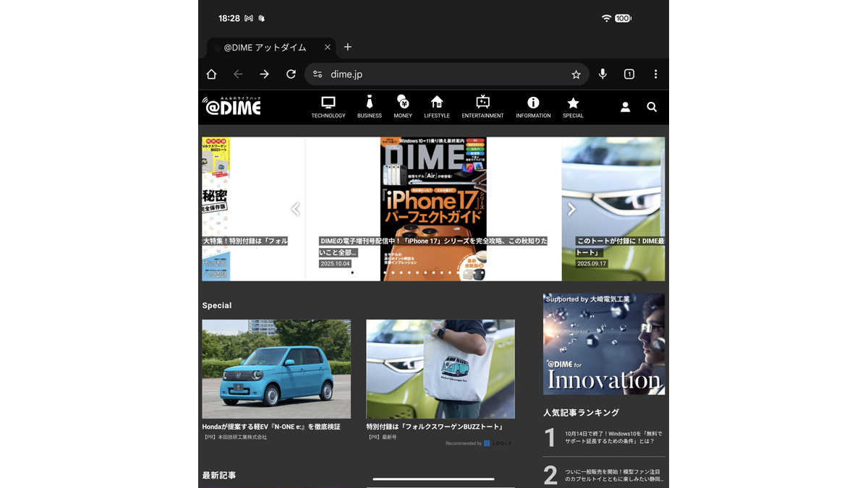This screenshot has width=868, height=488.
Task: Open the Windows10 support ranking article
Action: click(x=613, y=437)
